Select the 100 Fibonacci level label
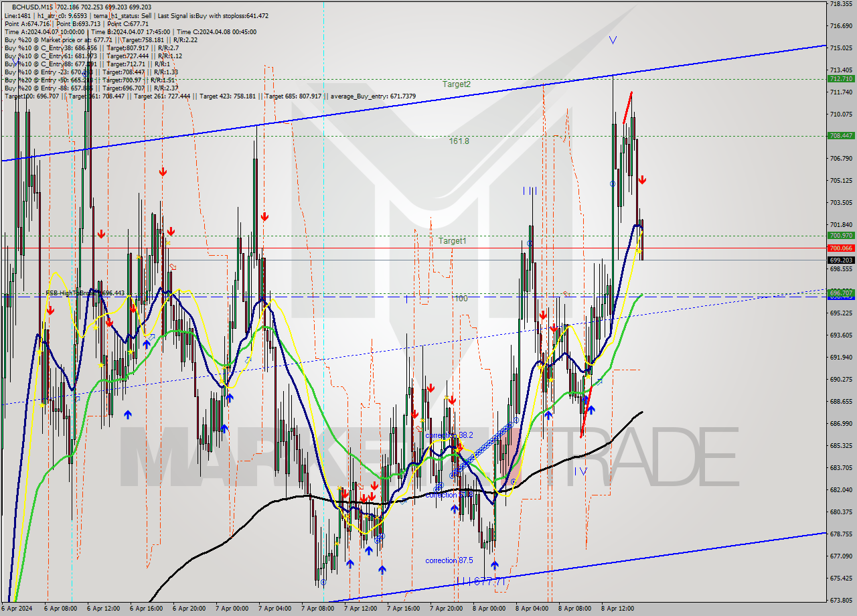Image resolution: width=857 pixels, height=616 pixels. (x=461, y=299)
